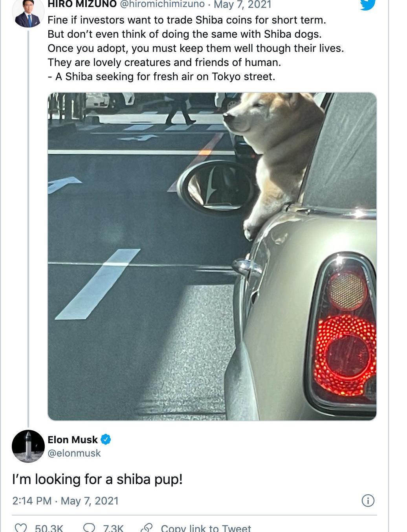This screenshot has width=407, height=532.
Task: Click the 7.3K replies count
Action: click(x=114, y=528)
